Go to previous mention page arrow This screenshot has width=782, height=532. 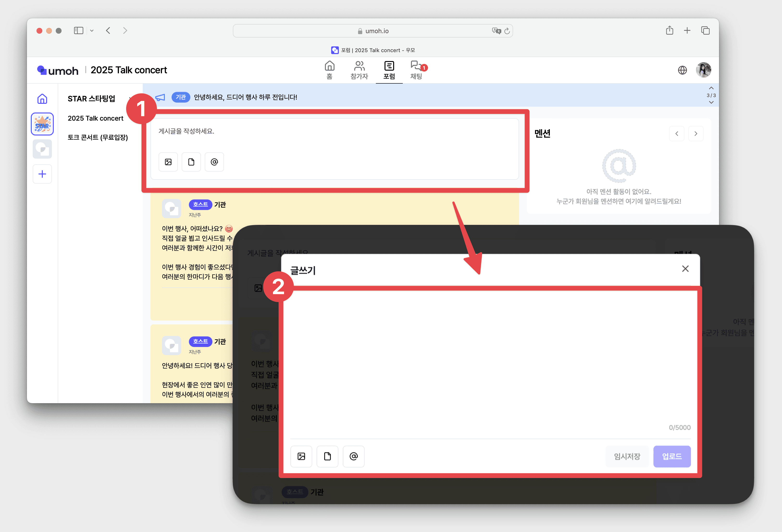click(x=677, y=134)
